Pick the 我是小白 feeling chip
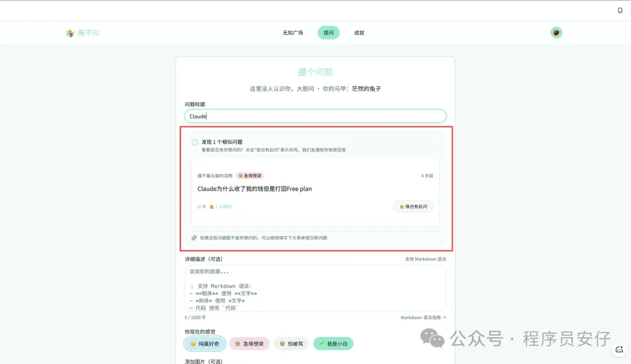 click(x=333, y=344)
